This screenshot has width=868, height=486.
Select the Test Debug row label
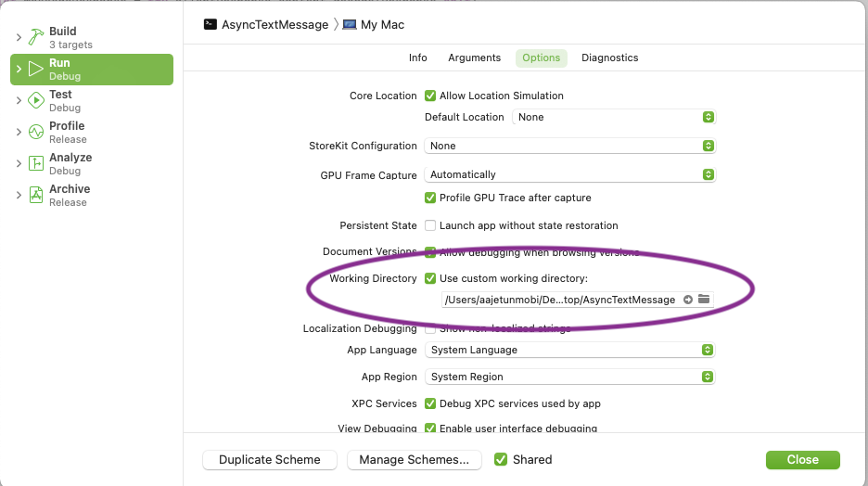point(65,101)
